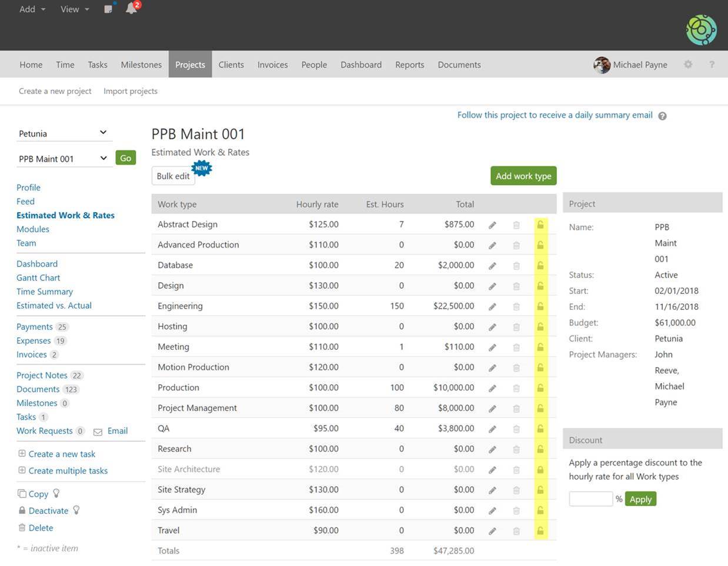Screen dimensions: 728x566
Task: Click the trash icon in Engineering row
Action: [x=516, y=306]
